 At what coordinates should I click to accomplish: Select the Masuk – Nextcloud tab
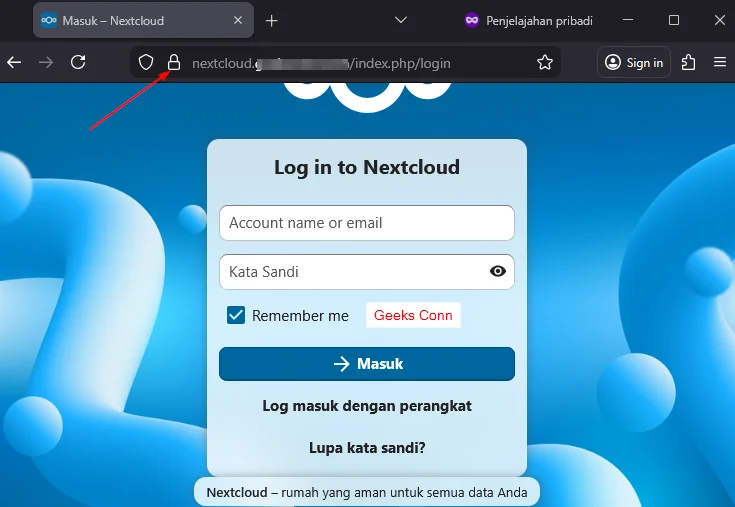point(143,20)
